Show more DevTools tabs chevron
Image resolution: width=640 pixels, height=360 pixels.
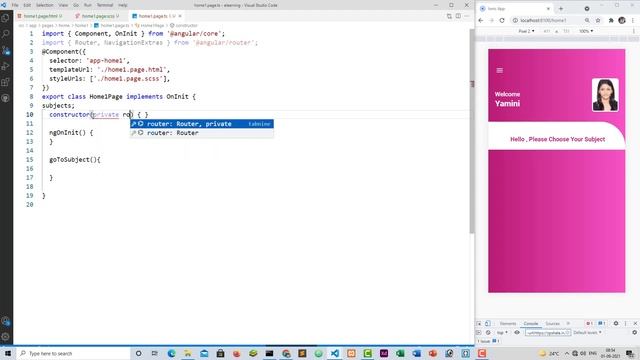click(568, 323)
